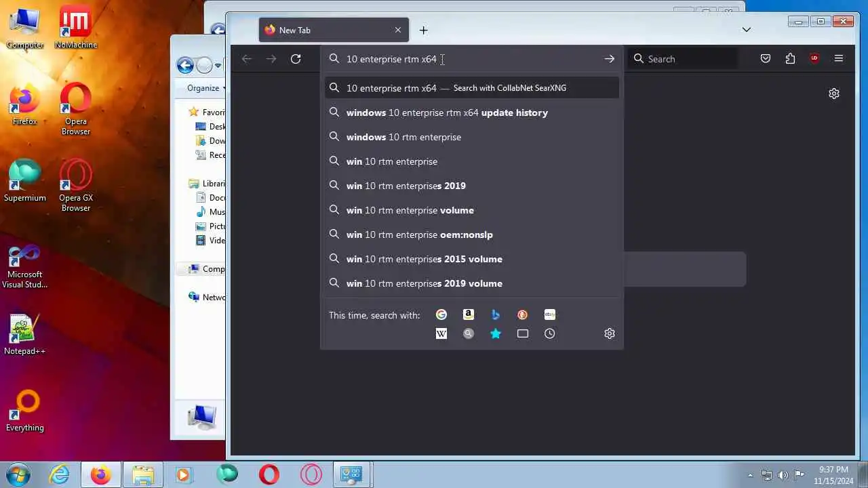Viewport: 868px width, 488px height.
Task: Launch Internet Explorer from taskbar
Action: point(60,474)
